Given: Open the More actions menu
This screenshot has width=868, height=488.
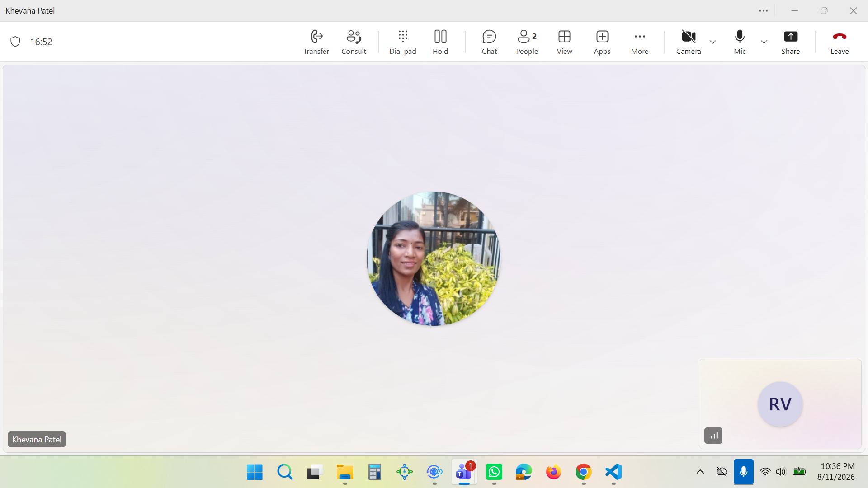Looking at the screenshot, I should coord(639,42).
